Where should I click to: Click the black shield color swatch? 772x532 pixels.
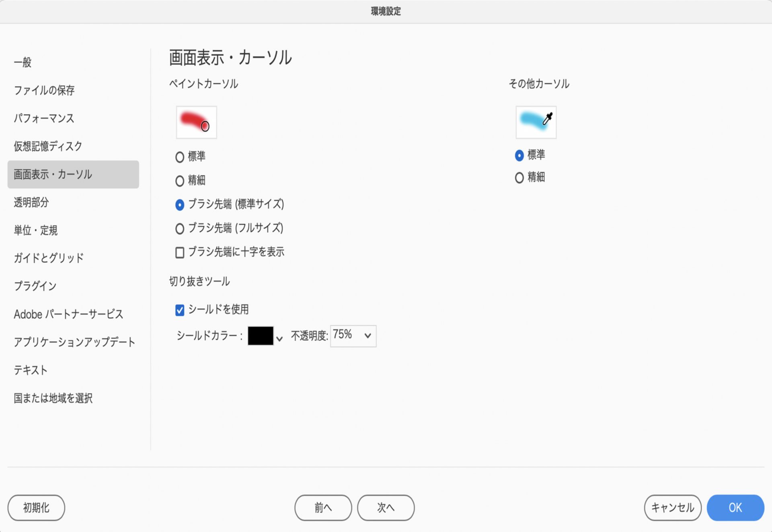260,336
